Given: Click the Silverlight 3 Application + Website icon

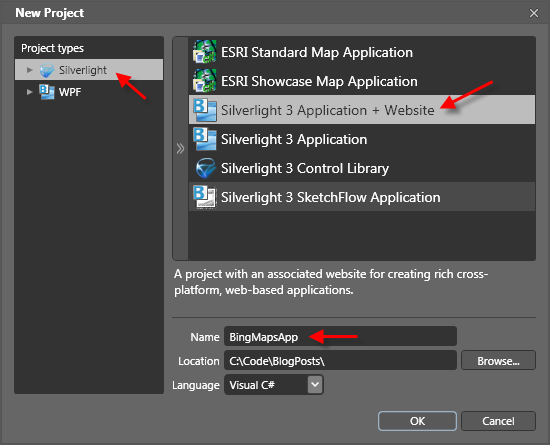Looking at the screenshot, I should [204, 110].
